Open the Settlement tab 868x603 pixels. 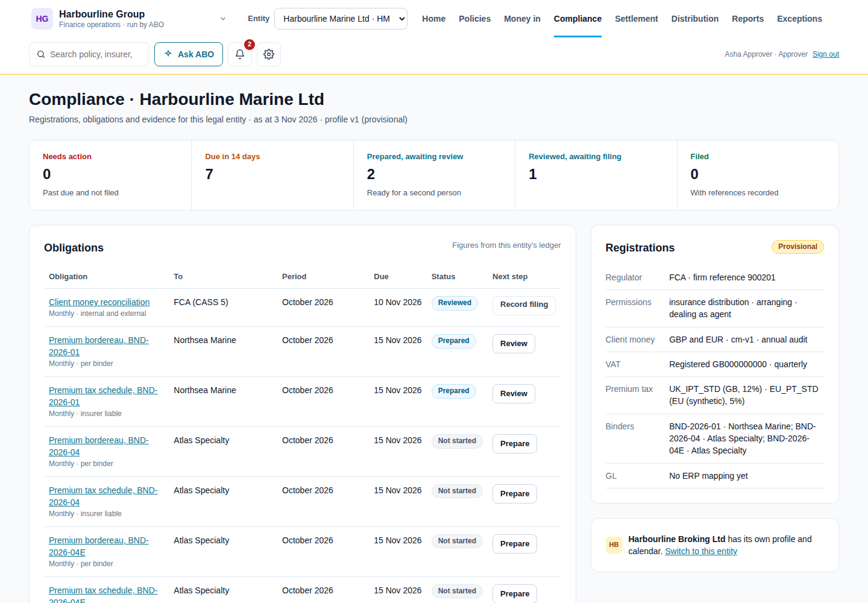point(636,19)
